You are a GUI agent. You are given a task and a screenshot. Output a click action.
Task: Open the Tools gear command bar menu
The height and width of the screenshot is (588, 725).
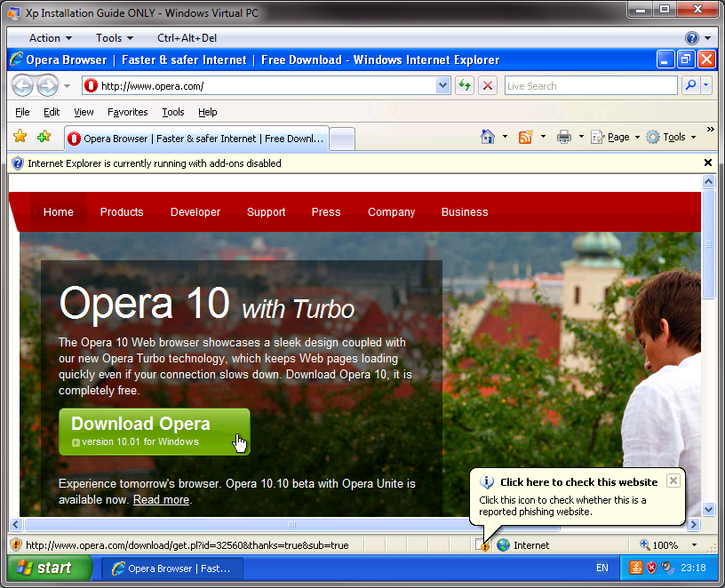tap(671, 137)
